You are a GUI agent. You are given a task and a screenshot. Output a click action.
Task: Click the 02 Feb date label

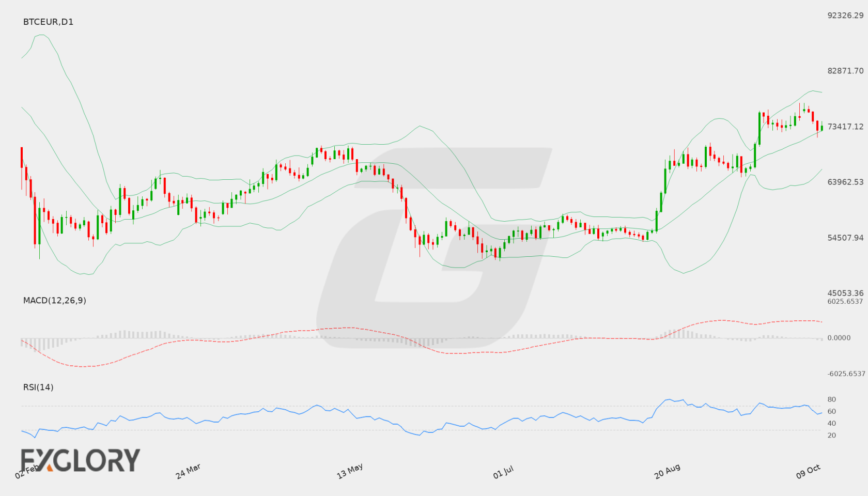pyautogui.click(x=27, y=471)
